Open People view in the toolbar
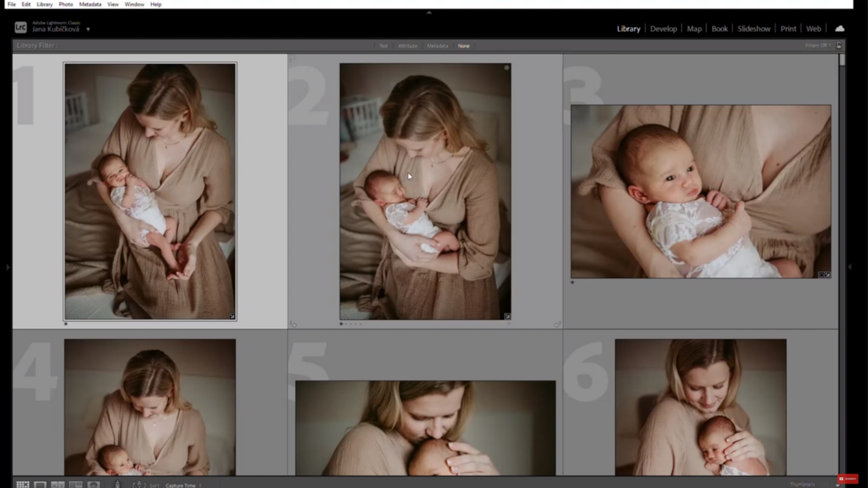Screen dimensions: 868x488 point(94,484)
